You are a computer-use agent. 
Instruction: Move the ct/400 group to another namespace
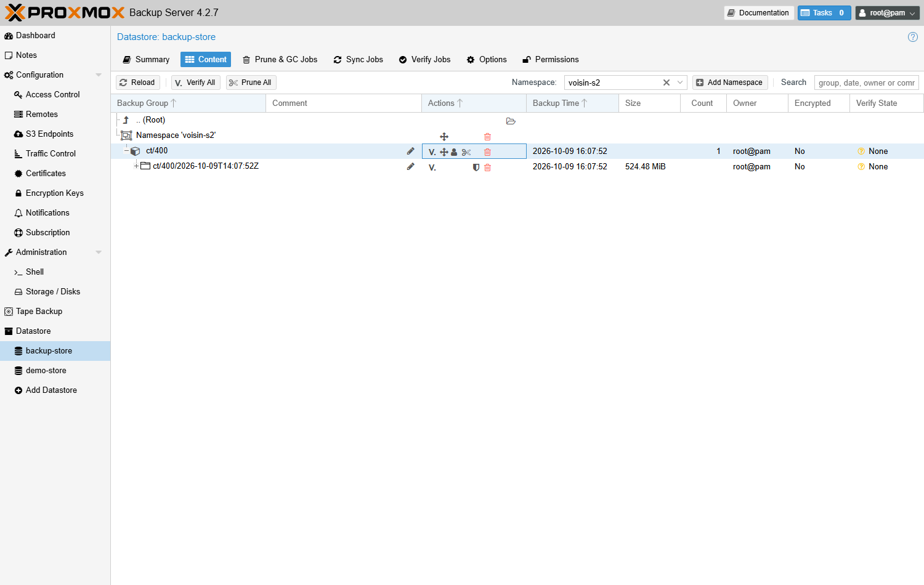click(444, 152)
